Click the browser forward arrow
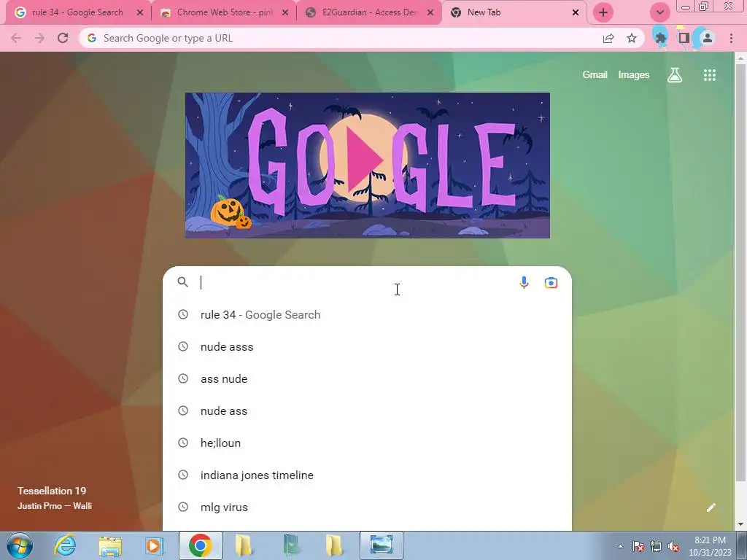 point(39,38)
